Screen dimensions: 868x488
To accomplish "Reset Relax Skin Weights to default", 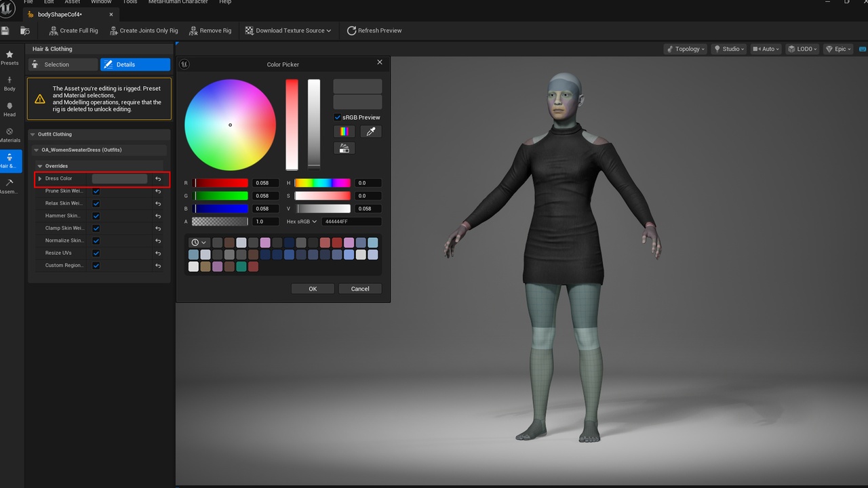I will [x=158, y=203].
